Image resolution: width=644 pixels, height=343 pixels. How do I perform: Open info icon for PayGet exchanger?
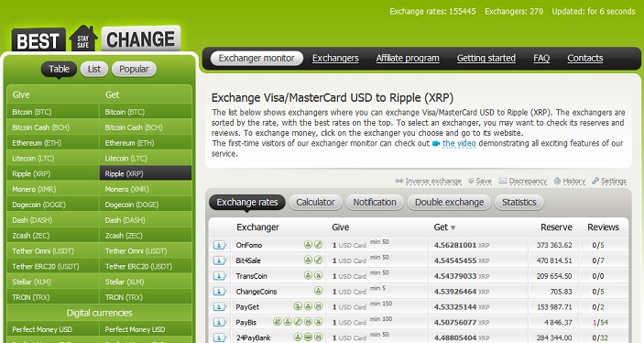(x=220, y=307)
